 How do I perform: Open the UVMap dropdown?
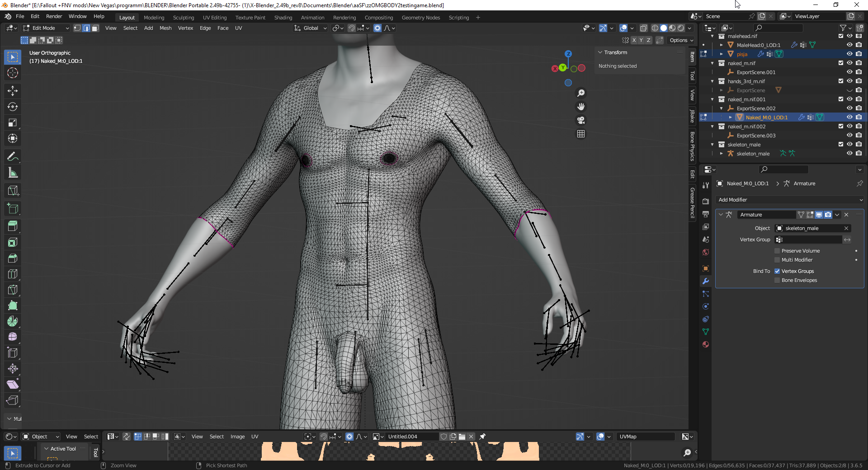click(646, 437)
